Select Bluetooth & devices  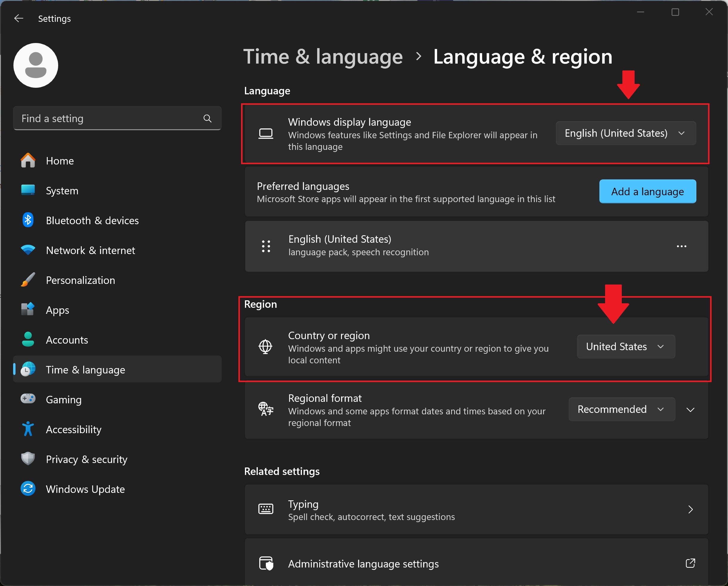pos(117,220)
